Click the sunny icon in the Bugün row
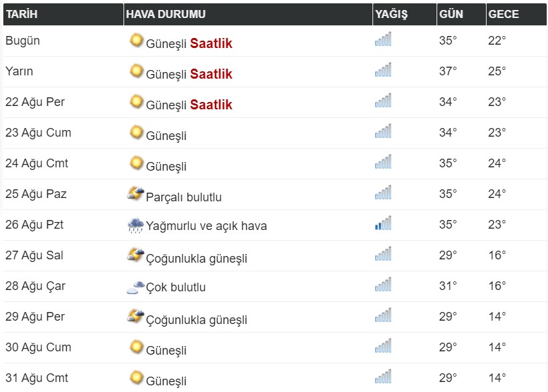 click(136, 40)
